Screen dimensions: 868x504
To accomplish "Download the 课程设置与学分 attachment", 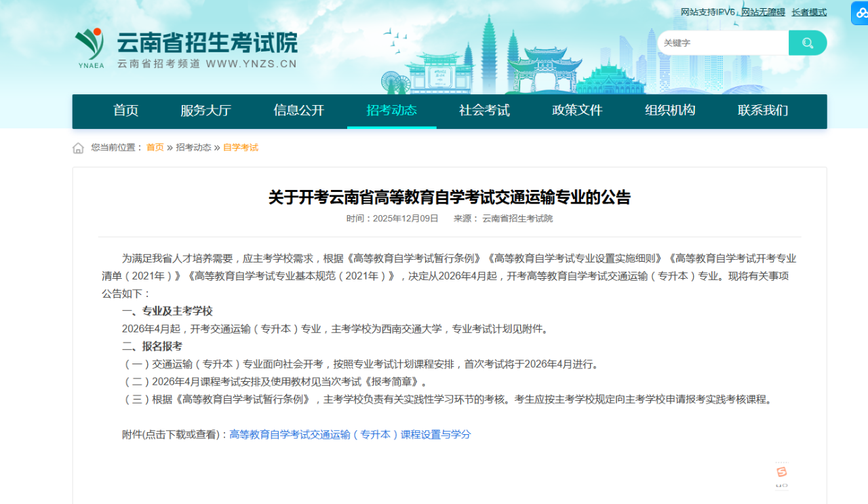I will [350, 434].
